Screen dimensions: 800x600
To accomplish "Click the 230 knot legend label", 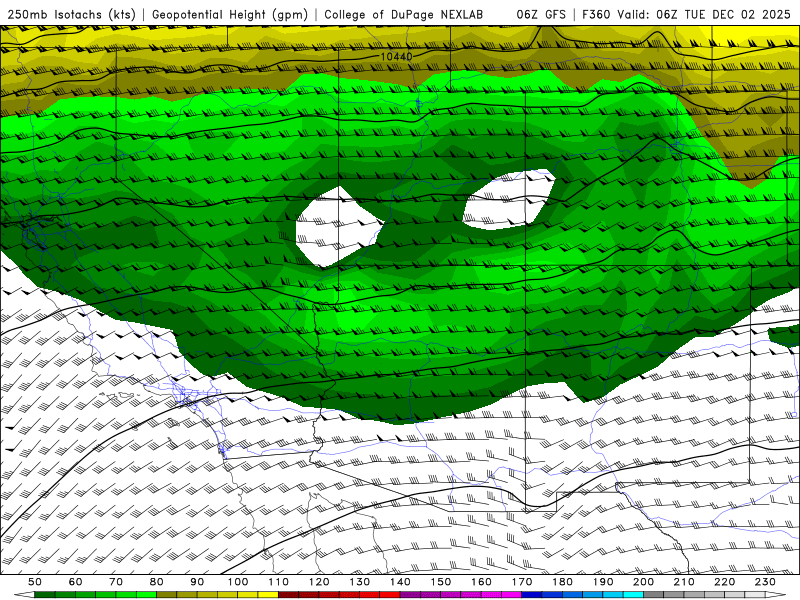I will tap(765, 582).
